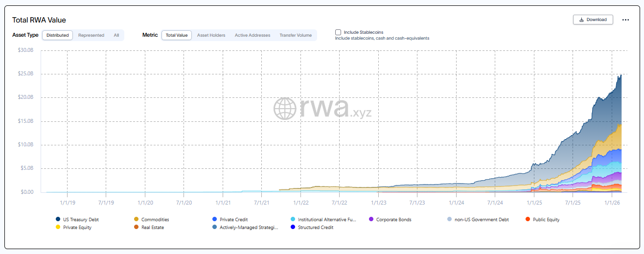Click the rwa.xyz watermark logo in chart
Image resolution: width=644 pixels, height=254 pixels.
click(322, 109)
